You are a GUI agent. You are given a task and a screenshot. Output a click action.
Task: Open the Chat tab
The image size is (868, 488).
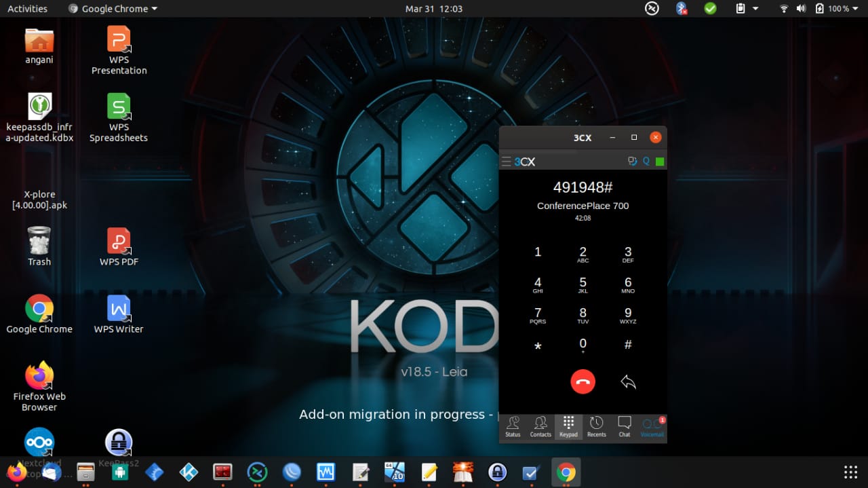click(x=625, y=427)
